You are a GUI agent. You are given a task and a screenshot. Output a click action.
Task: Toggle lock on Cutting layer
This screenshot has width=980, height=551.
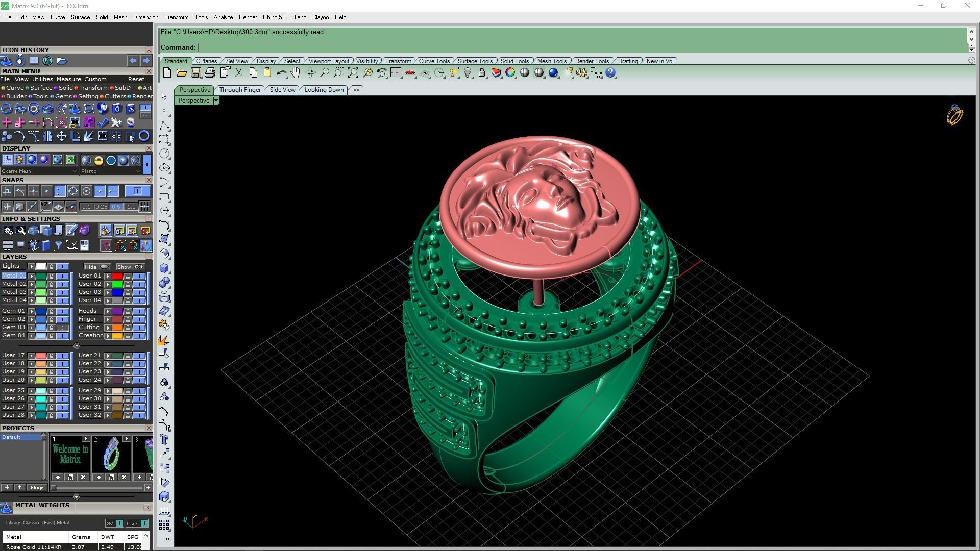point(128,328)
